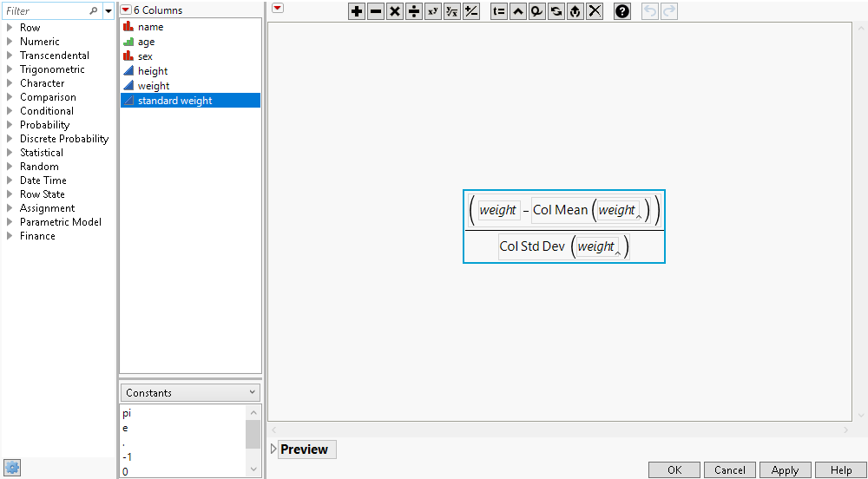
Task: Click the y-th root of x button
Action: (x=451, y=11)
